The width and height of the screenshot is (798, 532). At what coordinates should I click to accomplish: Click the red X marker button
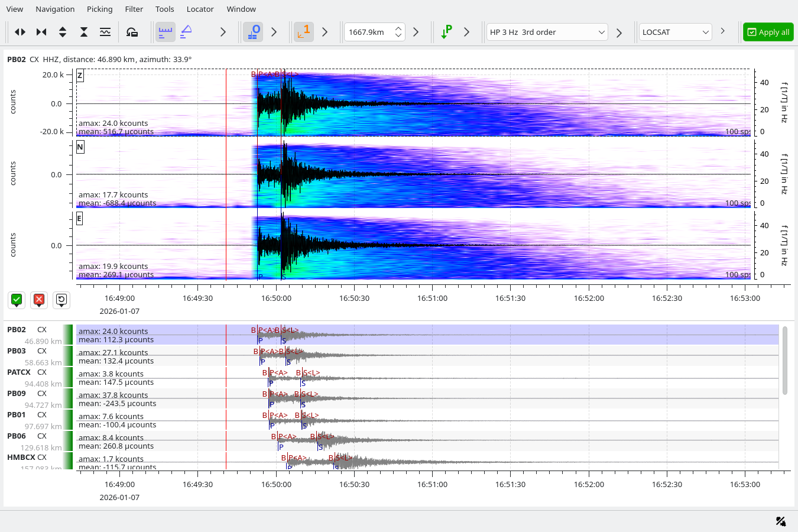39,300
